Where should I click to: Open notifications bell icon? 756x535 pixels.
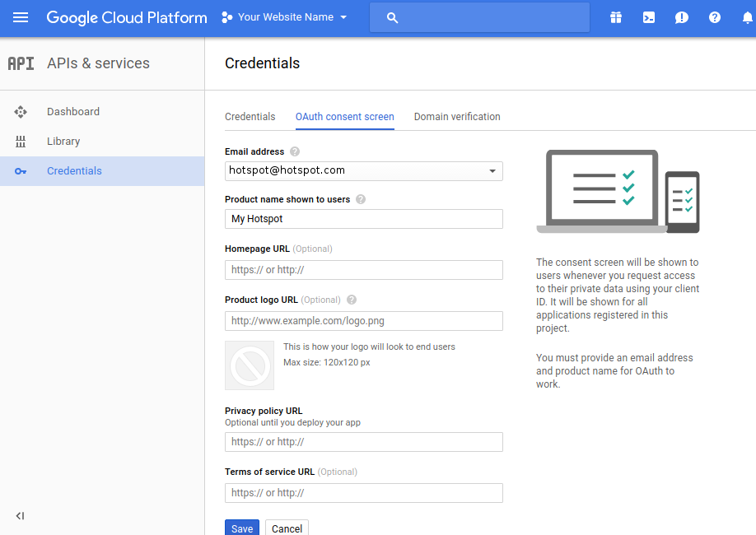tap(747, 18)
